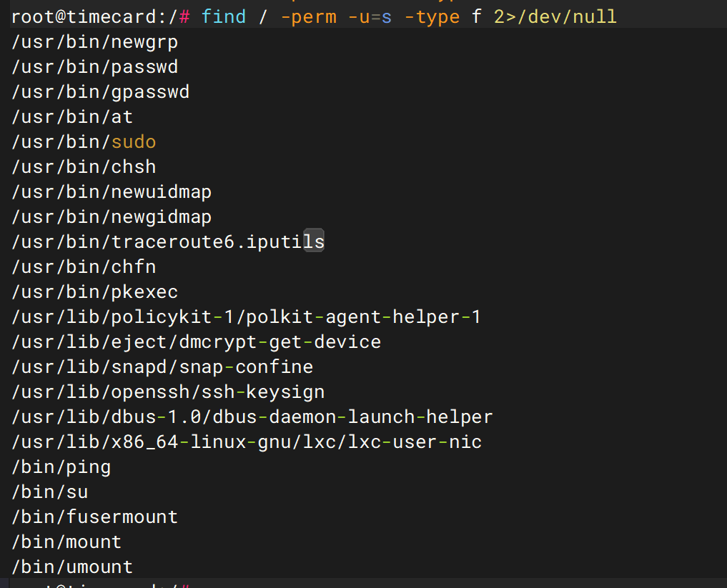
Task: Click the /usr/bin/chfn entry
Action: pyautogui.click(x=84, y=267)
